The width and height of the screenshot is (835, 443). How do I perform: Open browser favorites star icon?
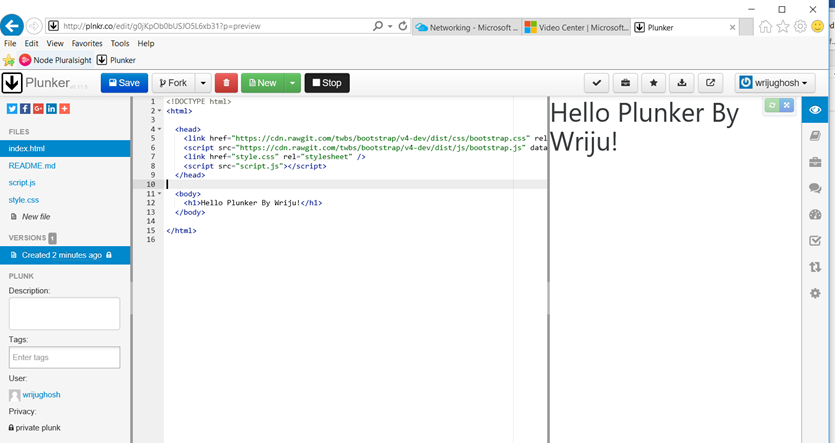(x=783, y=27)
